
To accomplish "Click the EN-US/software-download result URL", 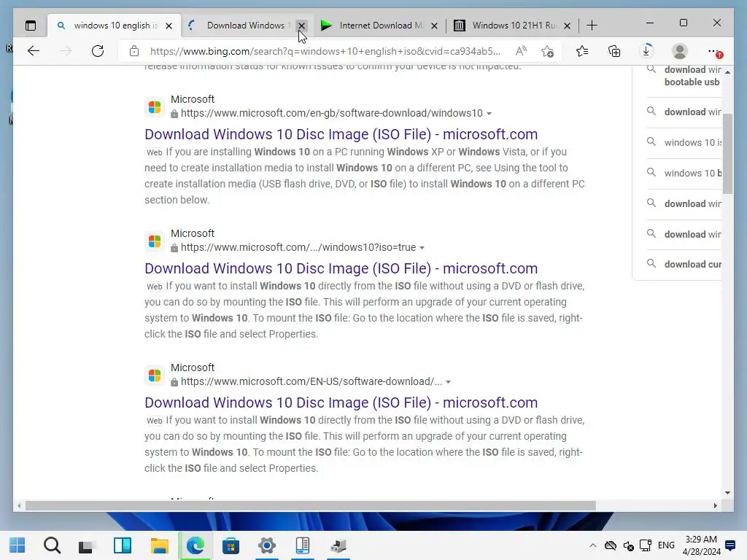I will pyautogui.click(x=311, y=382).
